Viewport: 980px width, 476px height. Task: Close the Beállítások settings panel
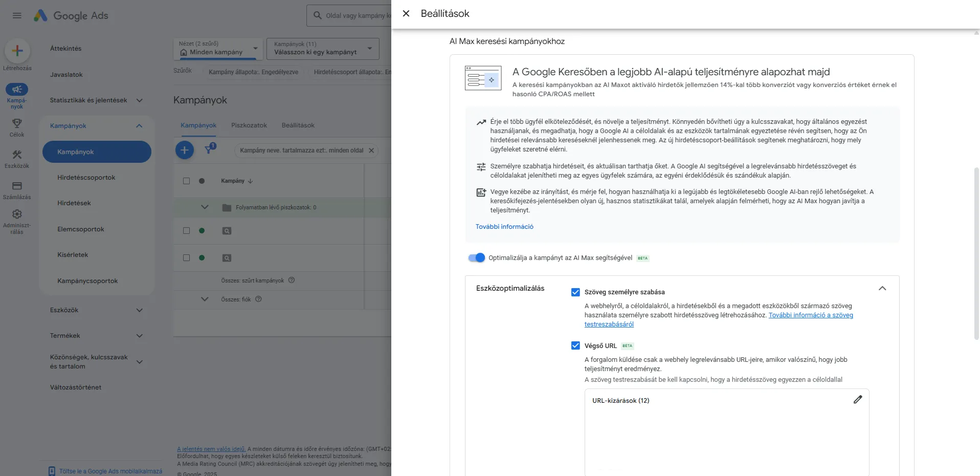tap(406, 14)
